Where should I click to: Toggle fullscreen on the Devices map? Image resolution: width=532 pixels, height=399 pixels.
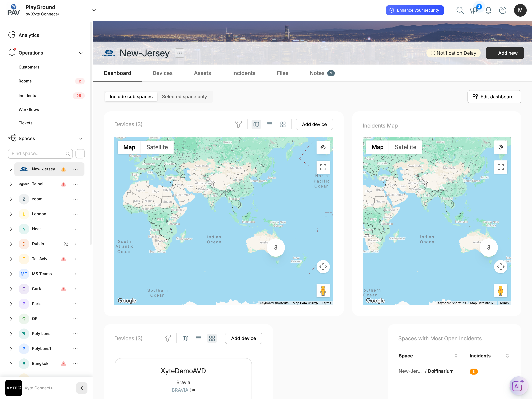coord(323,167)
